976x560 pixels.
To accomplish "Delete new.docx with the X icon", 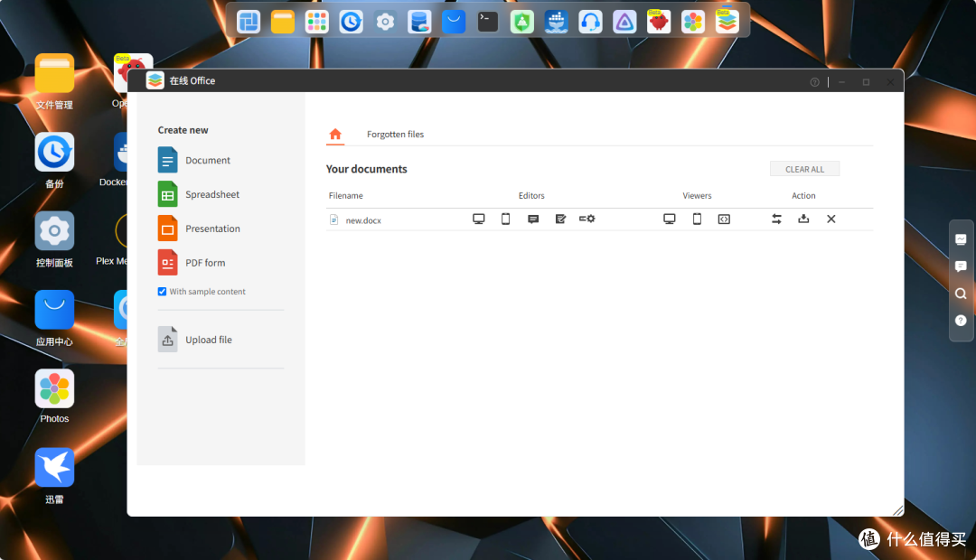I will (831, 219).
